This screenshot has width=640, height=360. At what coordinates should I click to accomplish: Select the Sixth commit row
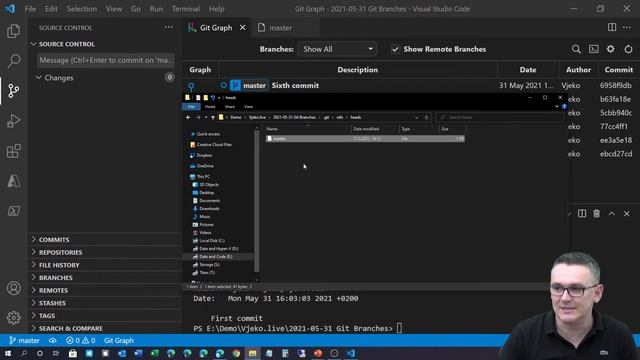point(411,85)
